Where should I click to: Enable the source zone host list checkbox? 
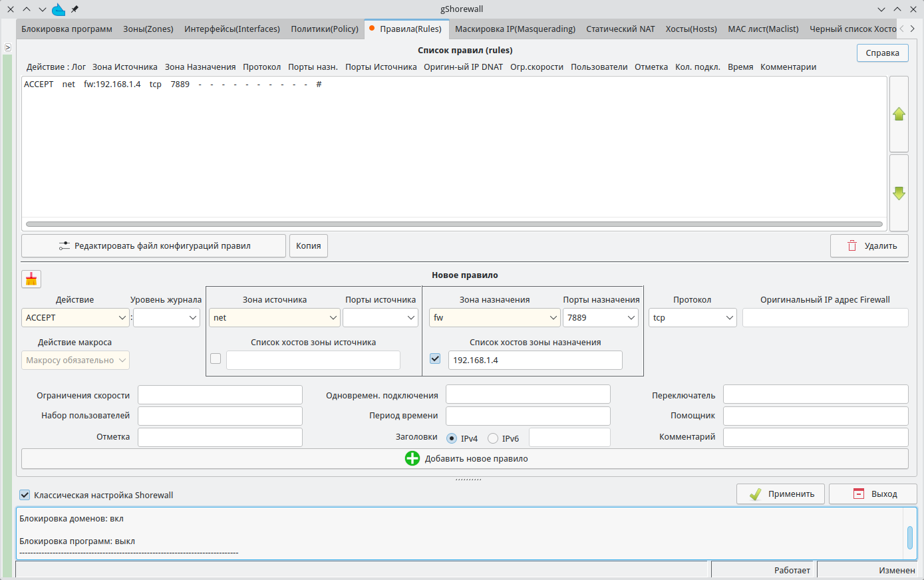[216, 359]
